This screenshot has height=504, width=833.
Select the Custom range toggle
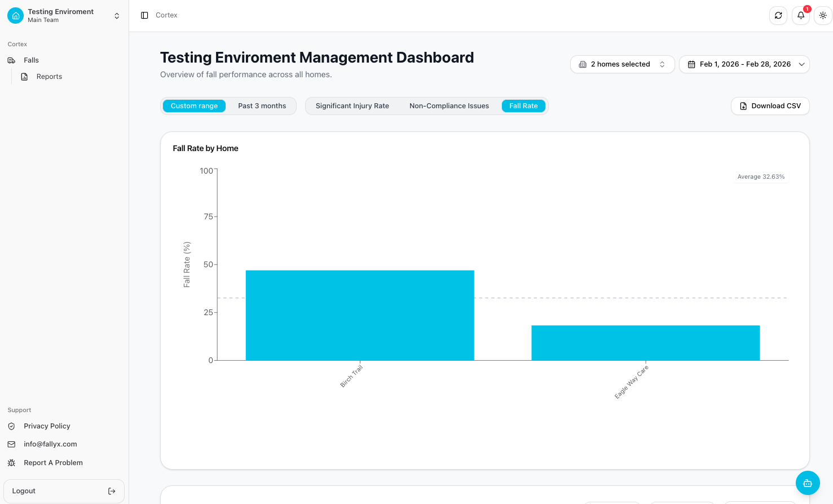pyautogui.click(x=194, y=106)
